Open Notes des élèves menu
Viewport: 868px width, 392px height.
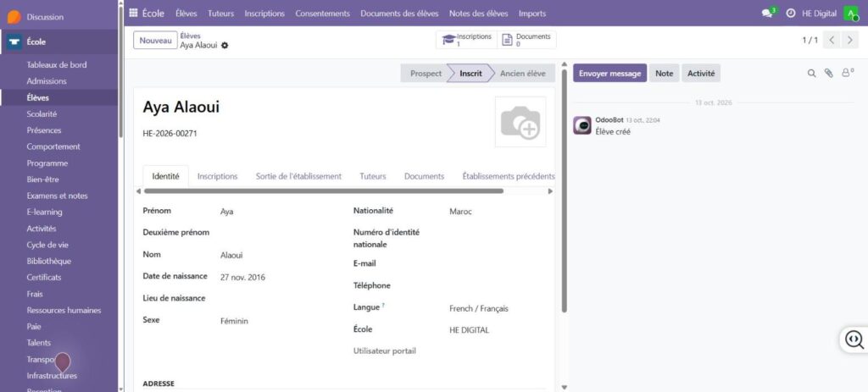click(x=479, y=14)
